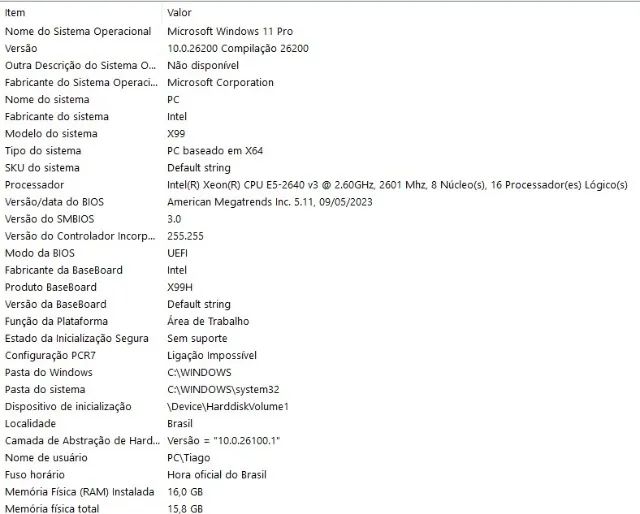
Task: Select the 'Processador' row label
Action: point(34,185)
